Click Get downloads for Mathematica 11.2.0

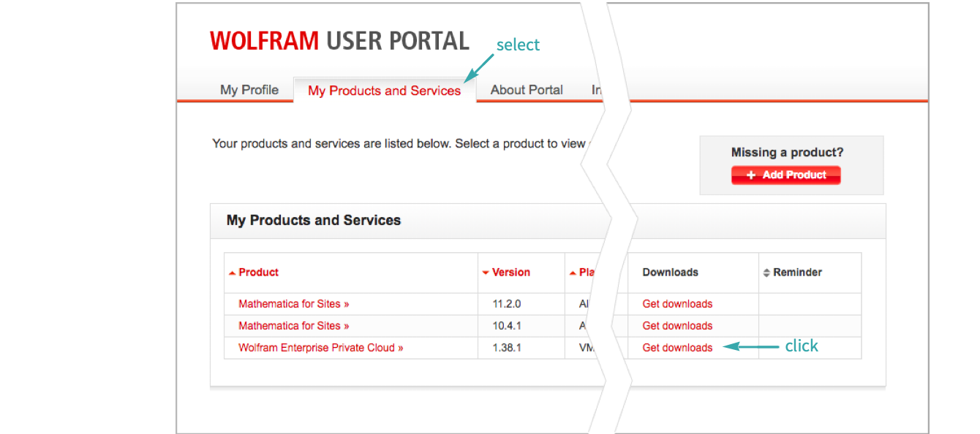coord(677,304)
